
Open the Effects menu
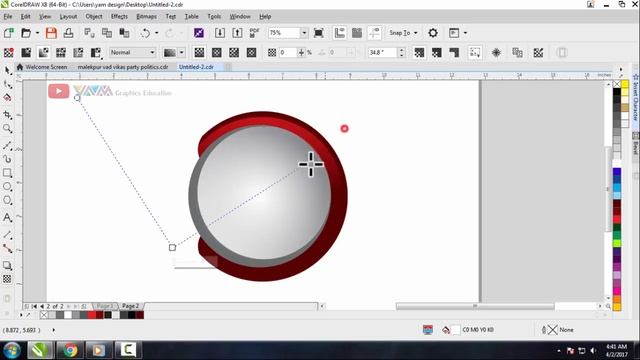click(119, 17)
